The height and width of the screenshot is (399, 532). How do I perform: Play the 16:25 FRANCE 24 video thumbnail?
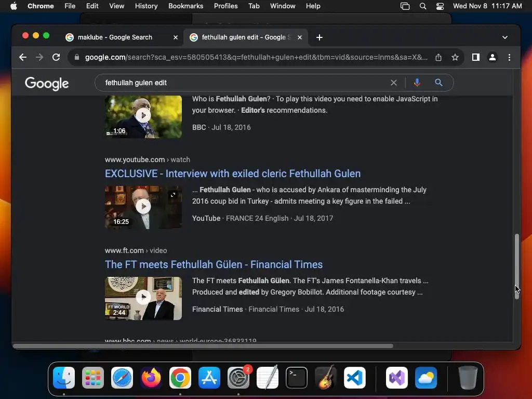click(x=143, y=207)
